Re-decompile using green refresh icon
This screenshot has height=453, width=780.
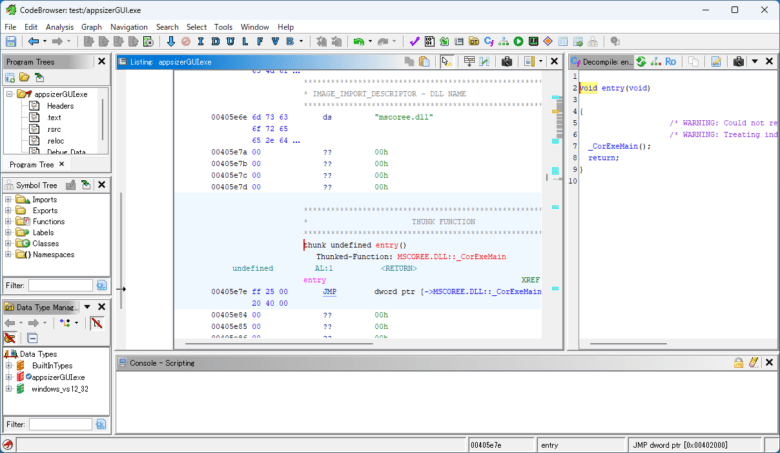tap(641, 62)
